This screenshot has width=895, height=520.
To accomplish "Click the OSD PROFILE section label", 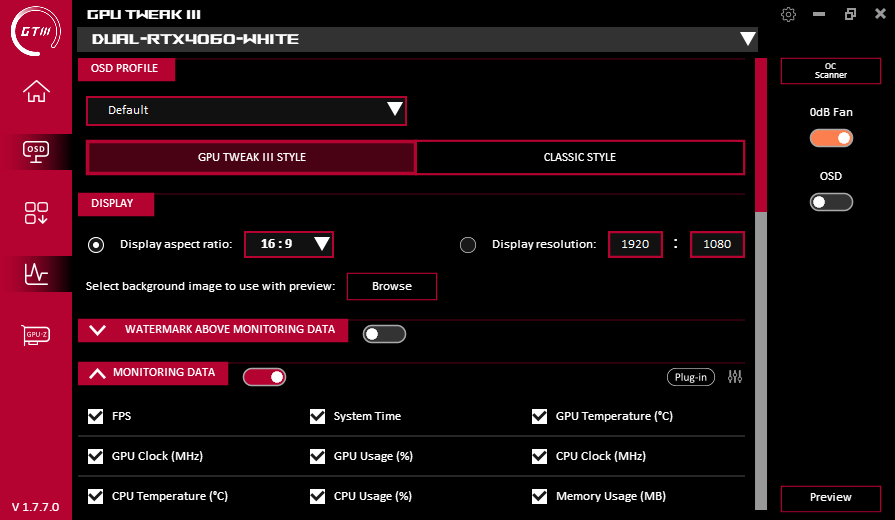I will pyautogui.click(x=126, y=68).
